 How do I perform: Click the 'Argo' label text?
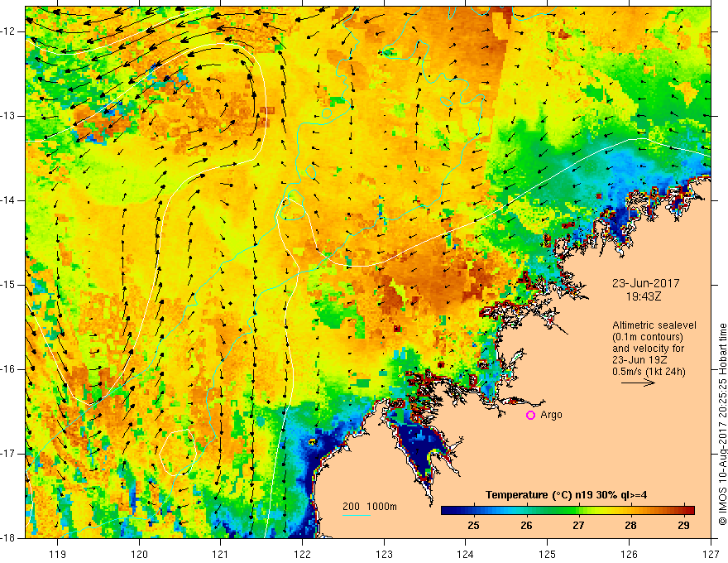pyautogui.click(x=551, y=415)
